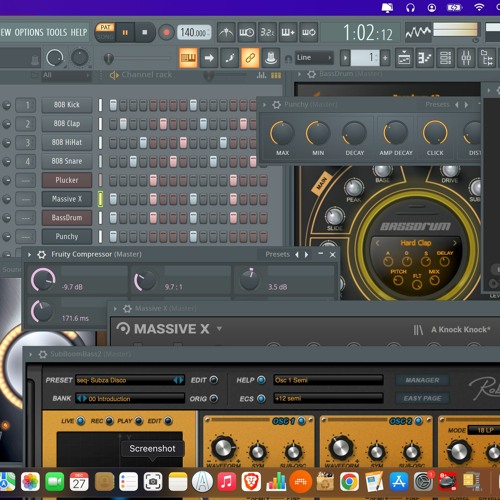Open Brave browser from the Dock

[251, 482]
